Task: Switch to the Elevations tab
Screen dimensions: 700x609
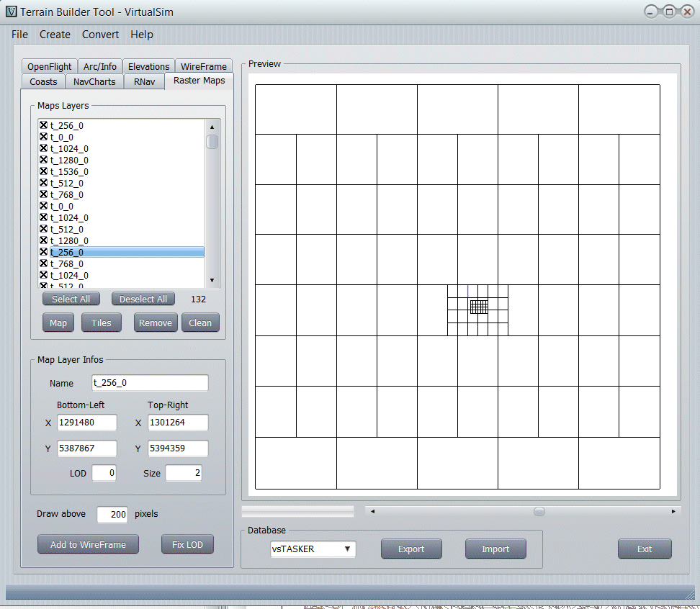Action: coord(149,66)
